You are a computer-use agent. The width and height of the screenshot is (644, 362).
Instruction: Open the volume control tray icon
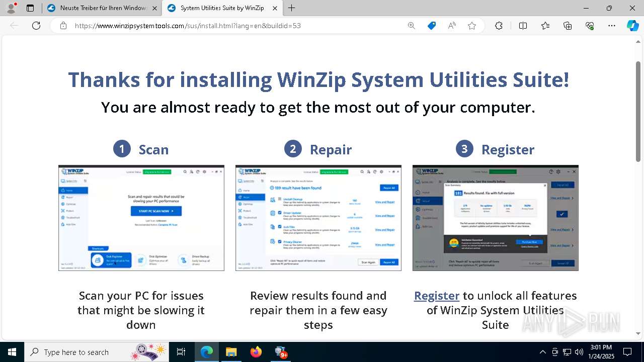(579, 352)
